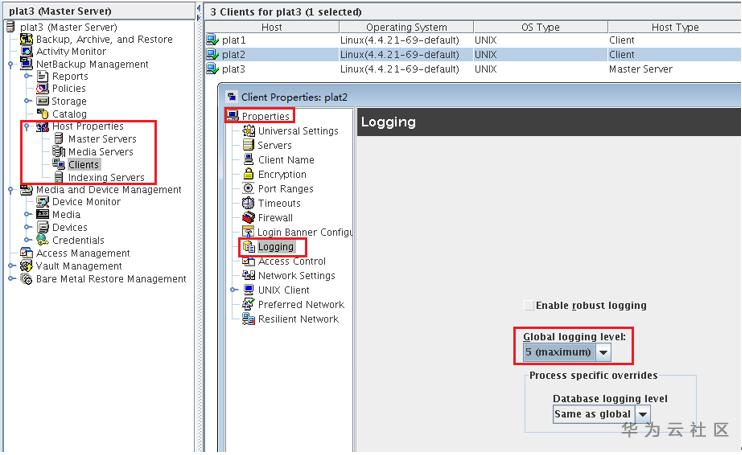
Task: Click the Timeouts icon
Action: coord(248,203)
